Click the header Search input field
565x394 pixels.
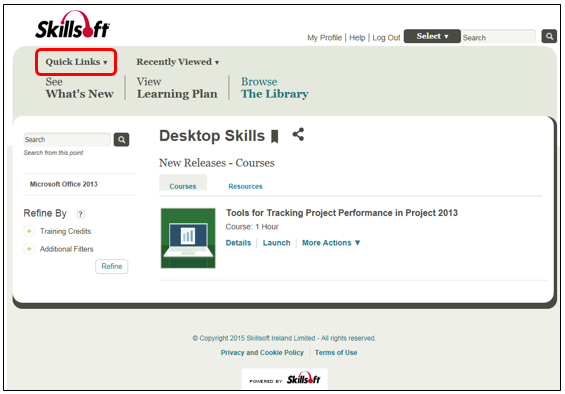click(498, 37)
